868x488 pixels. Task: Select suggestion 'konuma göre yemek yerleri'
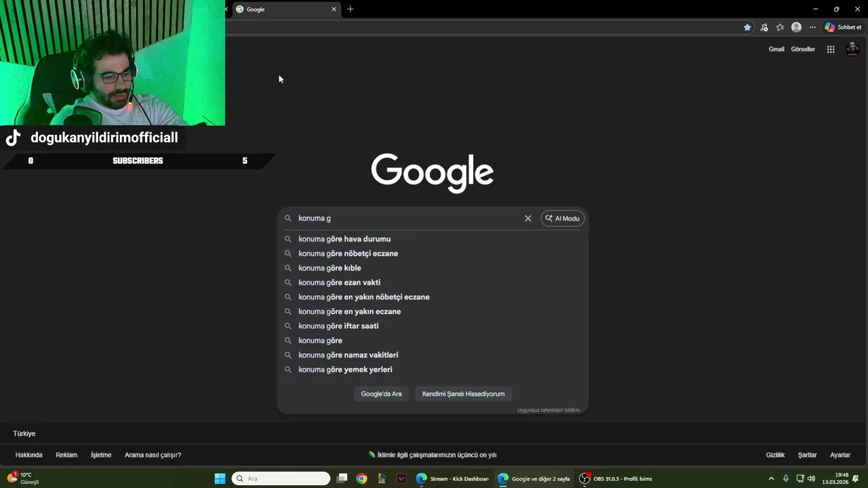433,369
